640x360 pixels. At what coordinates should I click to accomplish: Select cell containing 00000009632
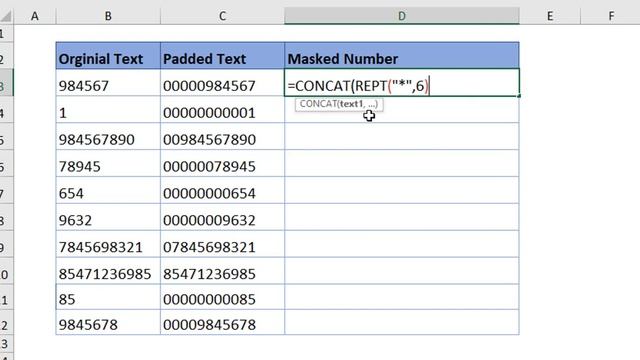point(222,217)
